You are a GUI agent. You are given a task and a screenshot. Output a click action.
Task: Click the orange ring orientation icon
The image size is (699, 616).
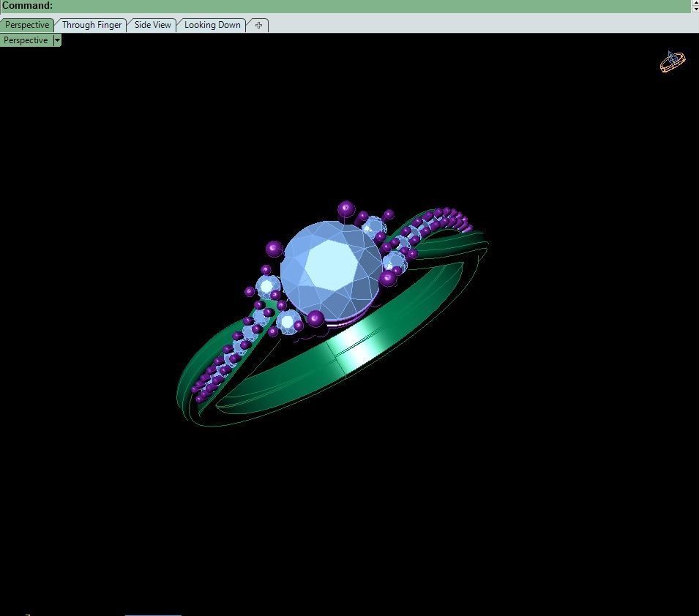point(672,61)
